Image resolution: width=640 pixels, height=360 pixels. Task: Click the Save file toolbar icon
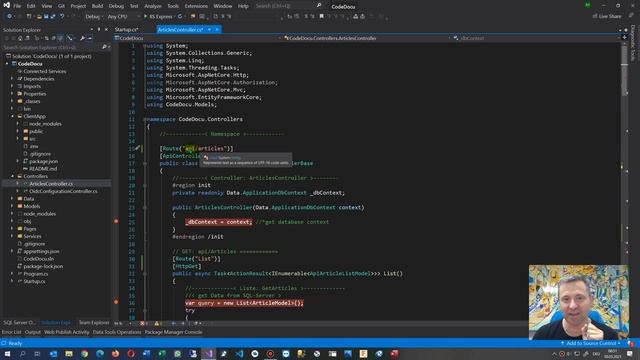[x=46, y=17]
